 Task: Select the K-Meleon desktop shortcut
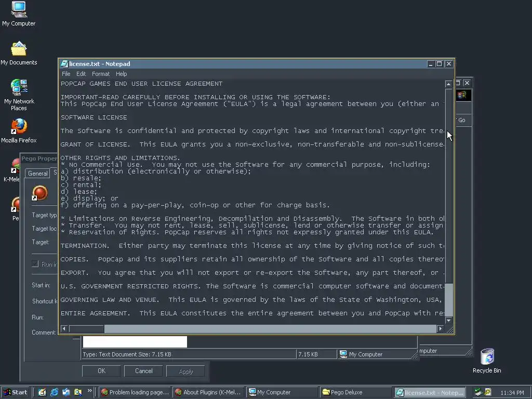(x=12, y=170)
